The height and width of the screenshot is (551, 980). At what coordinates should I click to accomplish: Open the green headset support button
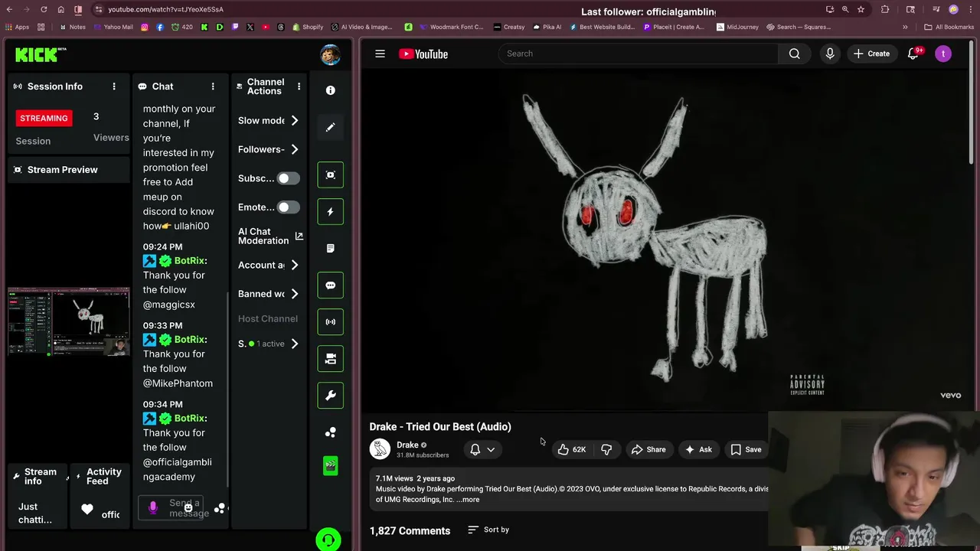(328, 540)
